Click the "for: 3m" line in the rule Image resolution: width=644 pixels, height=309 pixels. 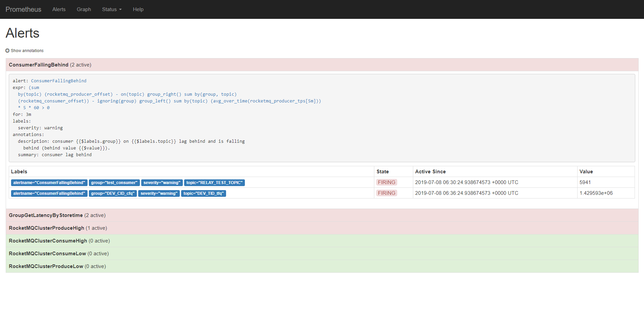(x=22, y=115)
